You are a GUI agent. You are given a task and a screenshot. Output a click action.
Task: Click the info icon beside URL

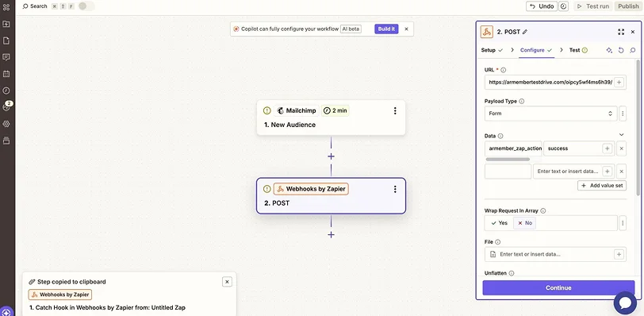coord(504,70)
